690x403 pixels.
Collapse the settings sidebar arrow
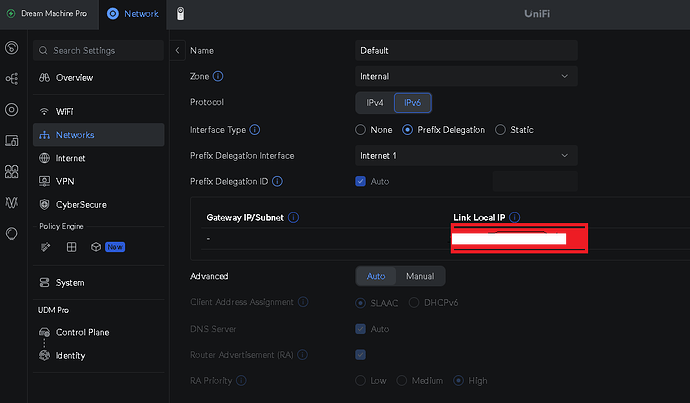coord(177,50)
